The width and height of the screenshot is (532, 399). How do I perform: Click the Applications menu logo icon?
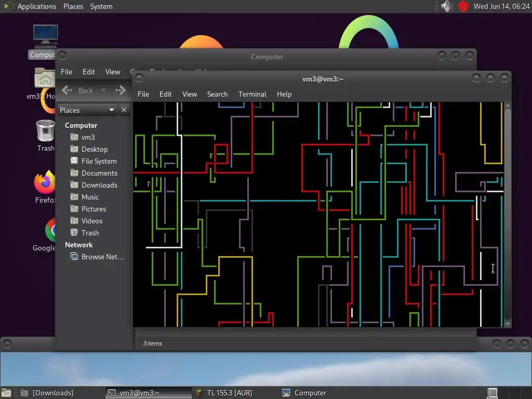coord(8,6)
